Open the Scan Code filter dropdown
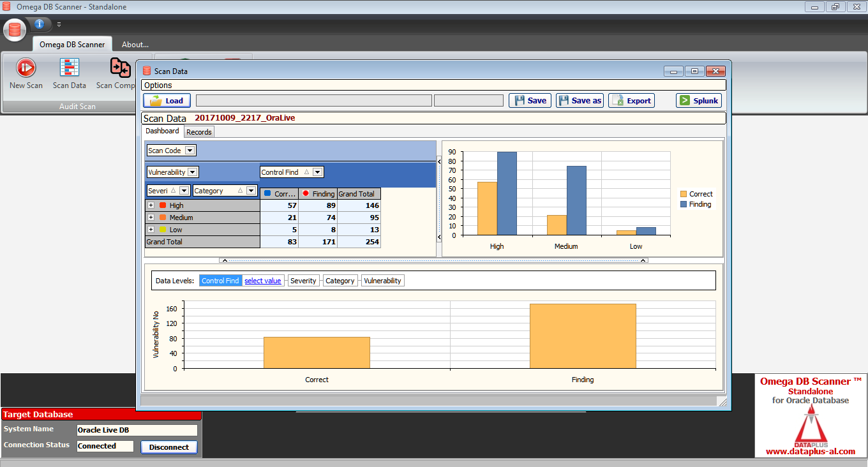This screenshot has width=868, height=467. [x=190, y=151]
